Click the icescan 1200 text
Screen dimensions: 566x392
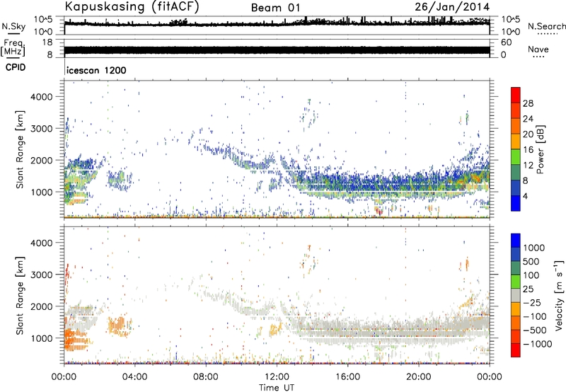[x=96, y=70]
